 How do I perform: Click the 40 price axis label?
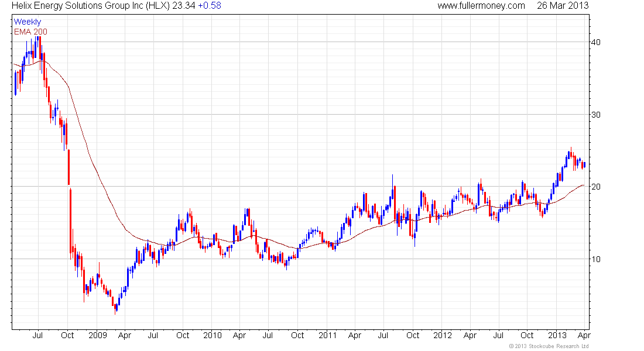click(x=595, y=42)
